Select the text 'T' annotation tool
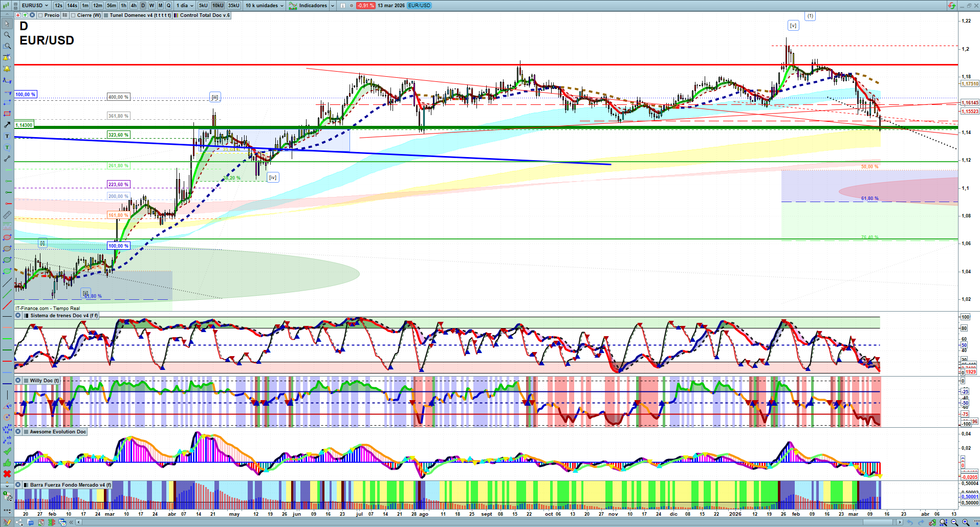980x527 pixels. 7,136
